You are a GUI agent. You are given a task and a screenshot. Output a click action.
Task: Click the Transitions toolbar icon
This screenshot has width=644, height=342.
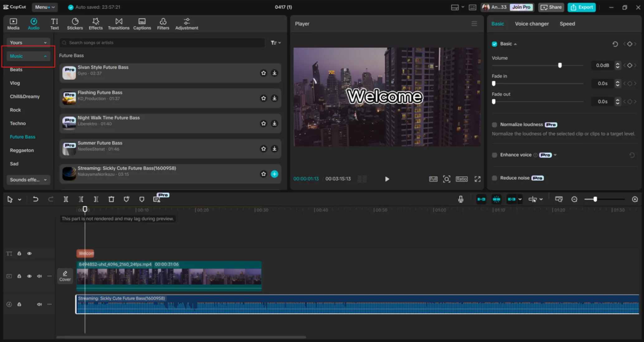click(118, 24)
